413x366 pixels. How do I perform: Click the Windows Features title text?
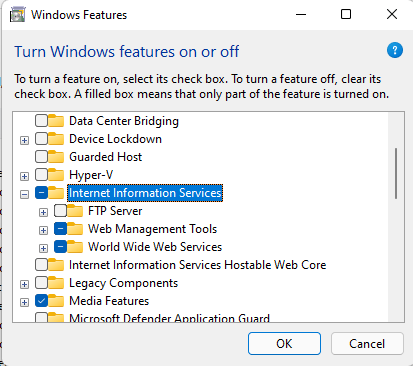pos(79,15)
